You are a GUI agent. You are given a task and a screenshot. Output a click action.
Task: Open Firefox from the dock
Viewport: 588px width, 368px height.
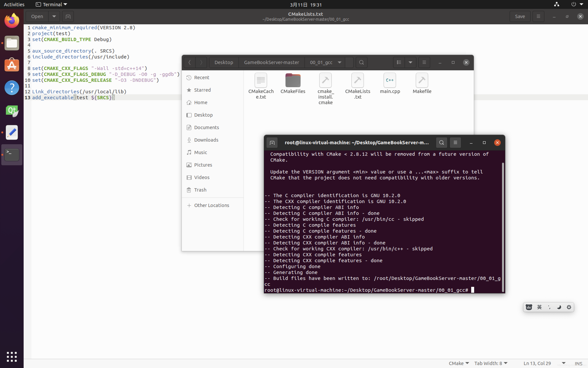click(x=12, y=20)
